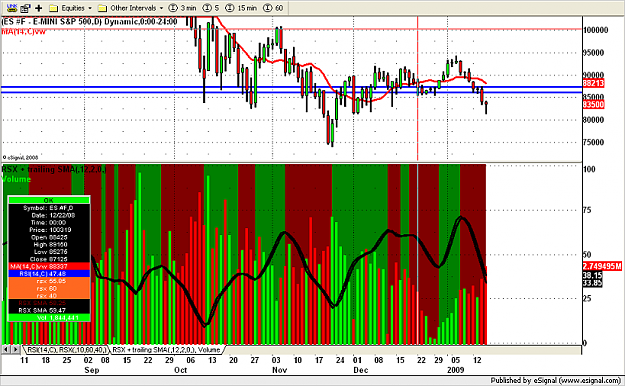Click the orange rsx 60 row
The width and height of the screenshot is (625, 386).
(49, 288)
